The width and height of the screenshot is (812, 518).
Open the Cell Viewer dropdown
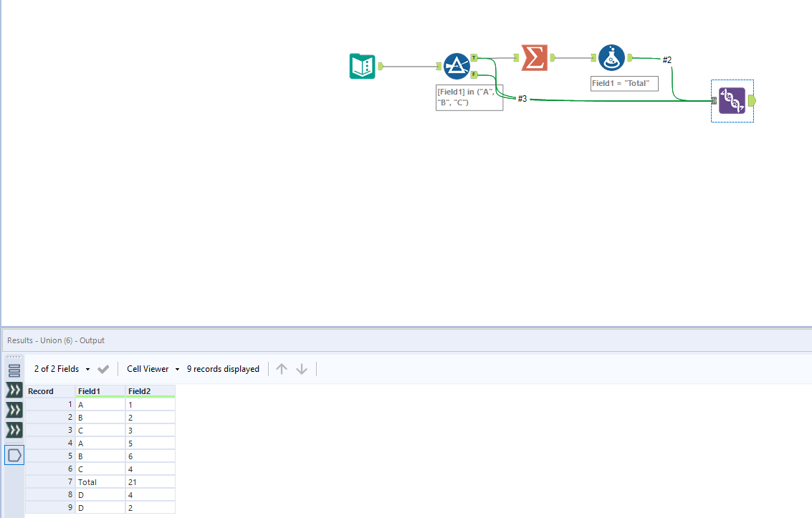coord(151,369)
